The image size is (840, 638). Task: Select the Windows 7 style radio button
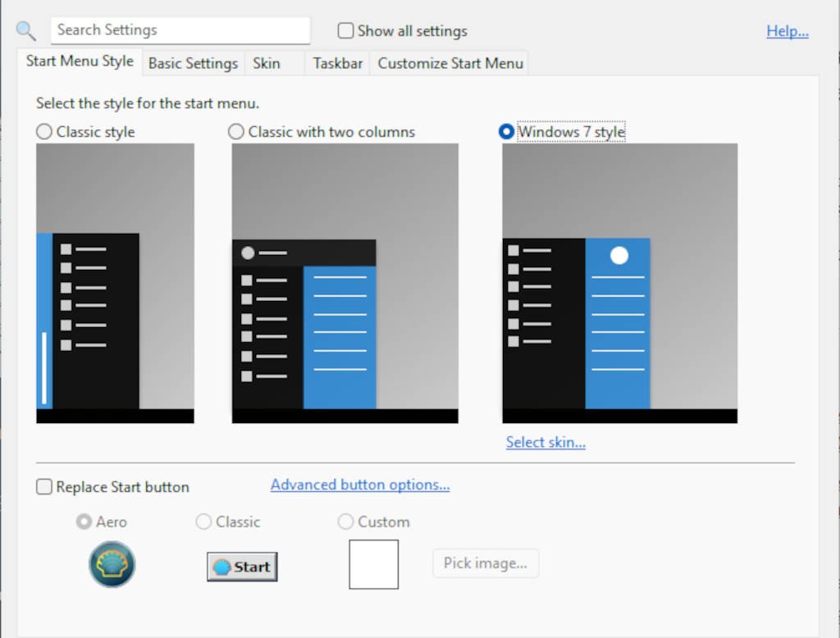pos(507,132)
